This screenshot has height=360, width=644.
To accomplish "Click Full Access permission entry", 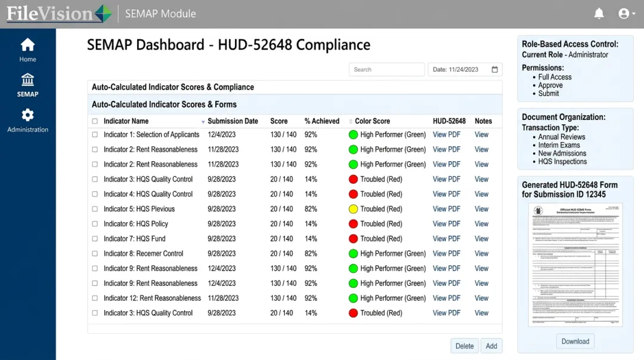I will point(555,77).
